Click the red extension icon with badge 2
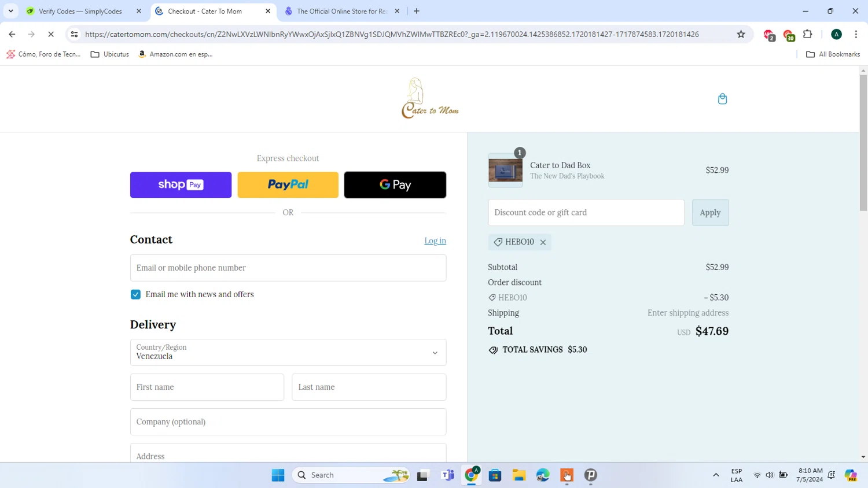Image resolution: width=868 pixels, height=488 pixels. [x=768, y=35]
